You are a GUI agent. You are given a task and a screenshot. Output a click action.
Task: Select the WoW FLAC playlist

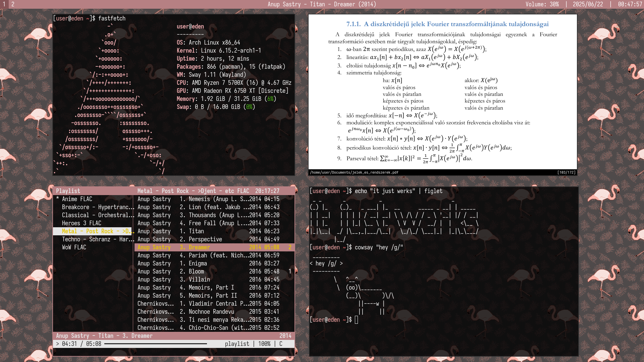93,247
